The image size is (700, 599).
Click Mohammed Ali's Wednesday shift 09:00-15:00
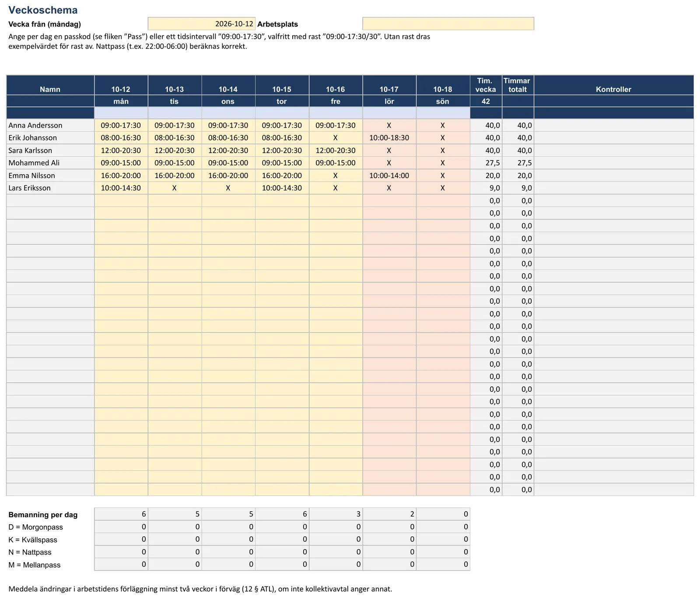coord(228,163)
